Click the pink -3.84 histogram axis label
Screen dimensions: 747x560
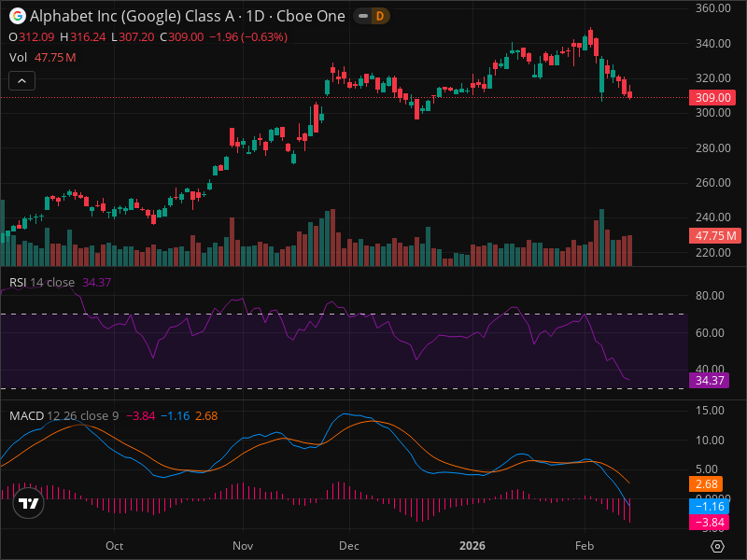[709, 522]
